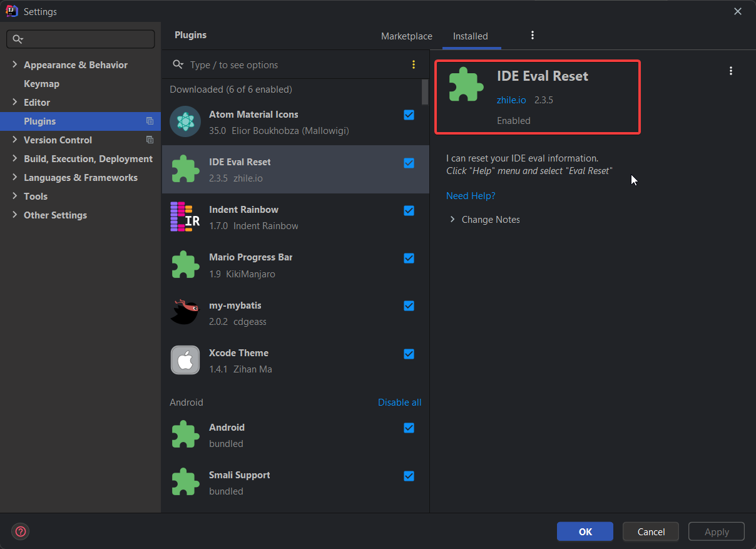The height and width of the screenshot is (549, 756).
Task: Disable Atom Material Icons checkbox
Action: [409, 115]
